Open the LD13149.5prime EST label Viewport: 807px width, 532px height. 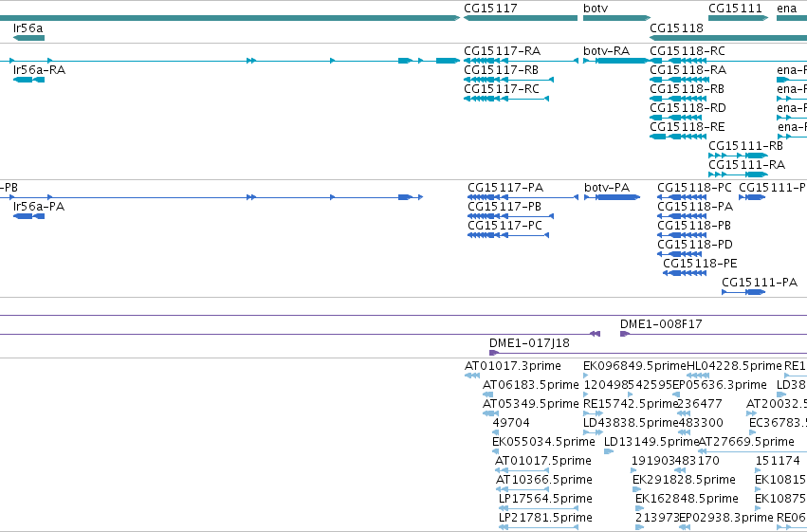tap(651, 442)
